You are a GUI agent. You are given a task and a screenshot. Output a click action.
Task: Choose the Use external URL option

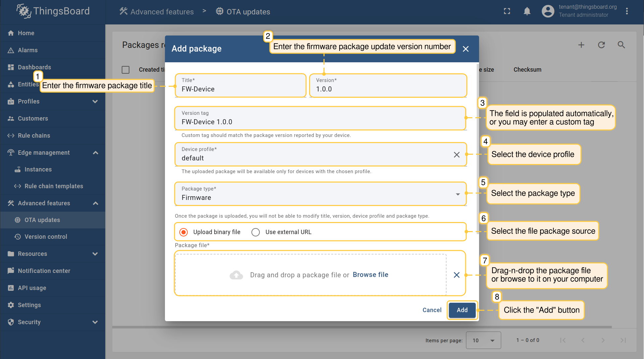click(256, 232)
